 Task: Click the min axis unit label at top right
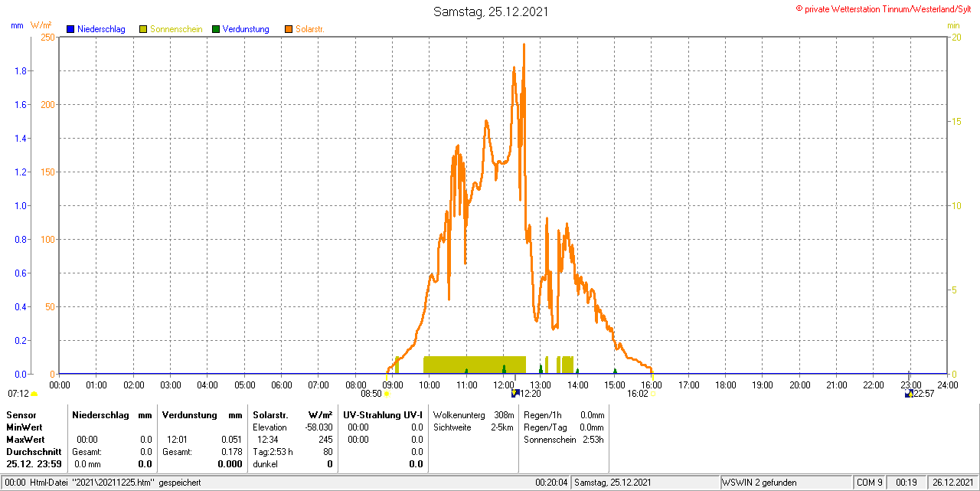tap(953, 26)
